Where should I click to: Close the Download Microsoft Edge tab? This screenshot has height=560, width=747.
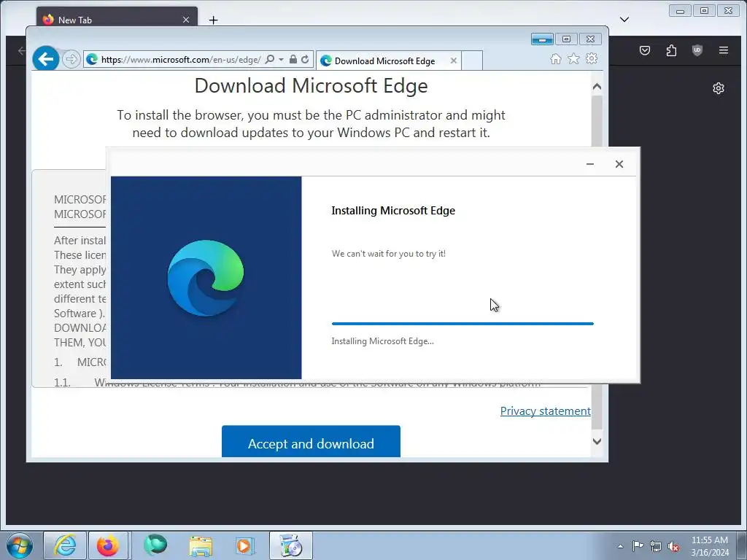454,61
